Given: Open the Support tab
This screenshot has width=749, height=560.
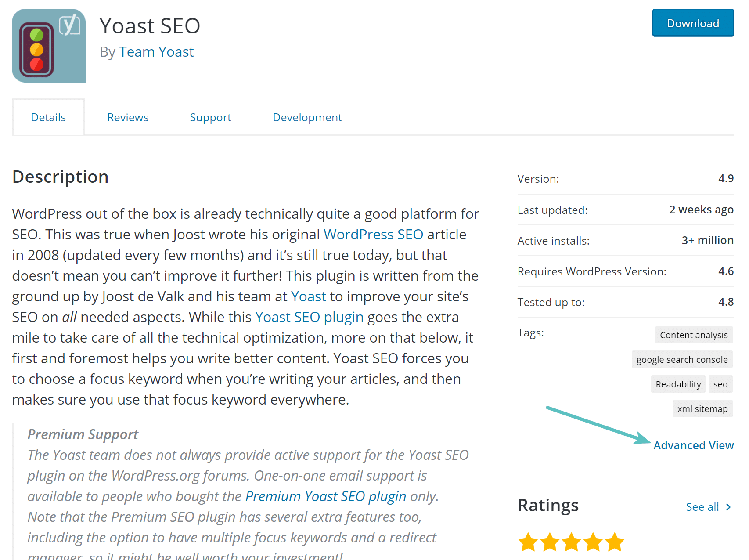Looking at the screenshot, I should pyautogui.click(x=210, y=117).
